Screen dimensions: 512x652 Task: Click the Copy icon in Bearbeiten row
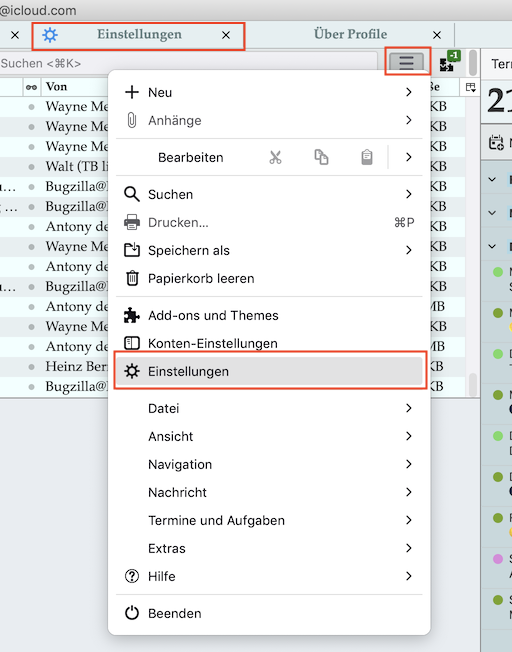click(321, 157)
